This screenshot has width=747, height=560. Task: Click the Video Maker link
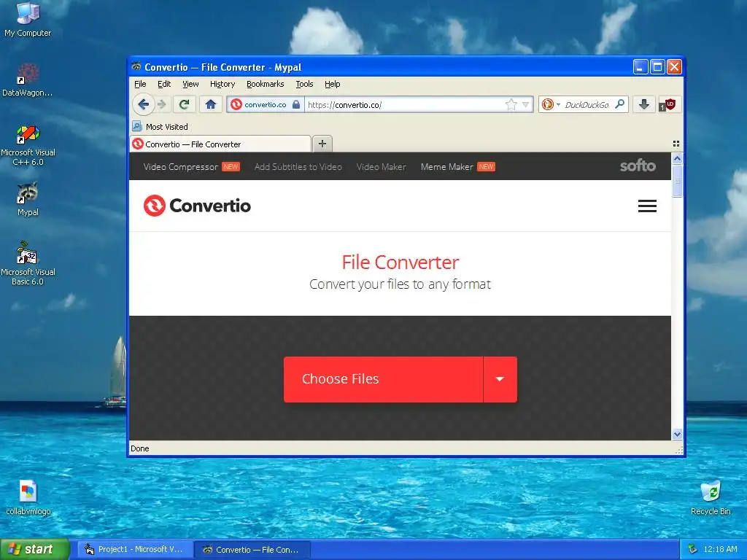click(381, 167)
